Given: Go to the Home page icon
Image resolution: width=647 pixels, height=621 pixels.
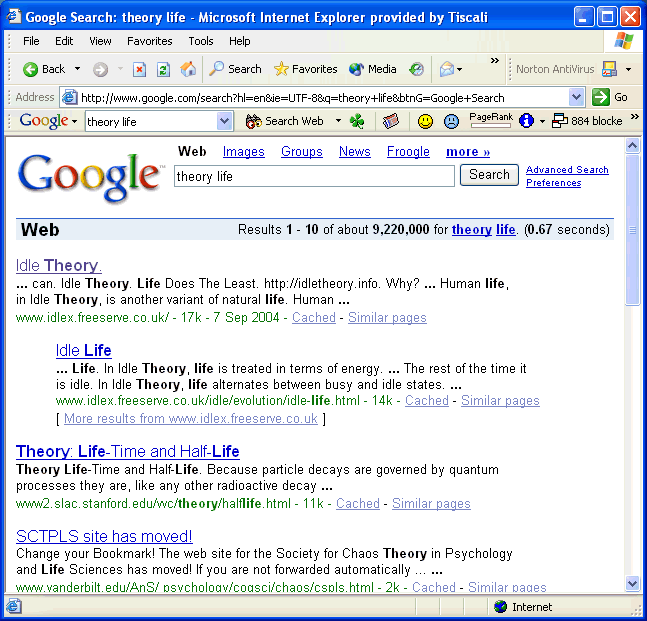Looking at the screenshot, I should [x=188, y=69].
